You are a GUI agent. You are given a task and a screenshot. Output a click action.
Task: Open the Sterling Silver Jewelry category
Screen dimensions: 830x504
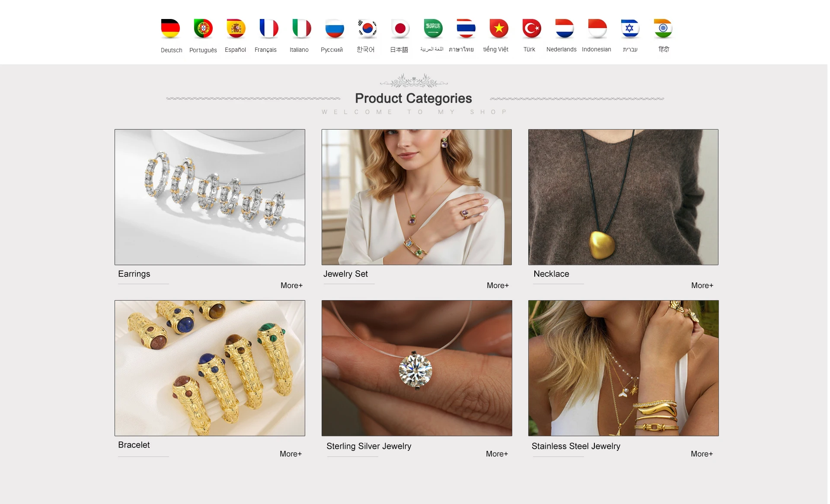pos(369,446)
